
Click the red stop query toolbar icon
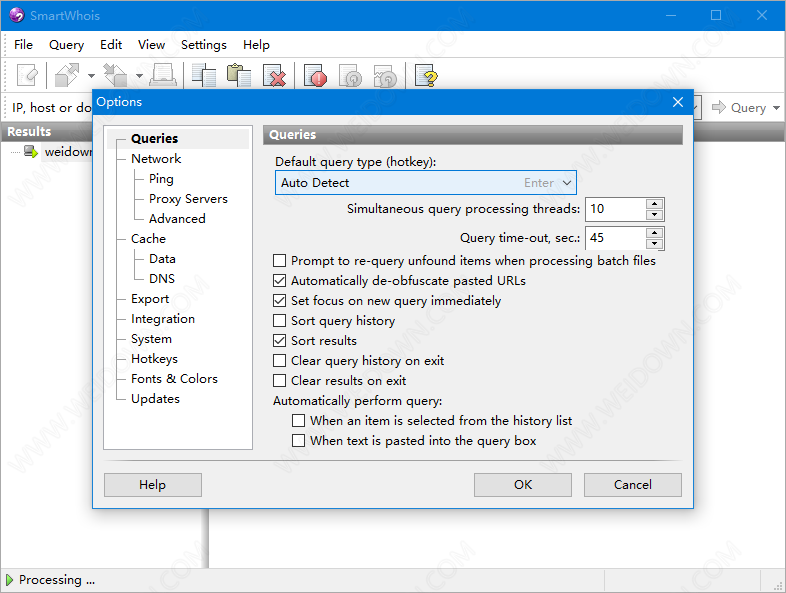pyautogui.click(x=316, y=75)
